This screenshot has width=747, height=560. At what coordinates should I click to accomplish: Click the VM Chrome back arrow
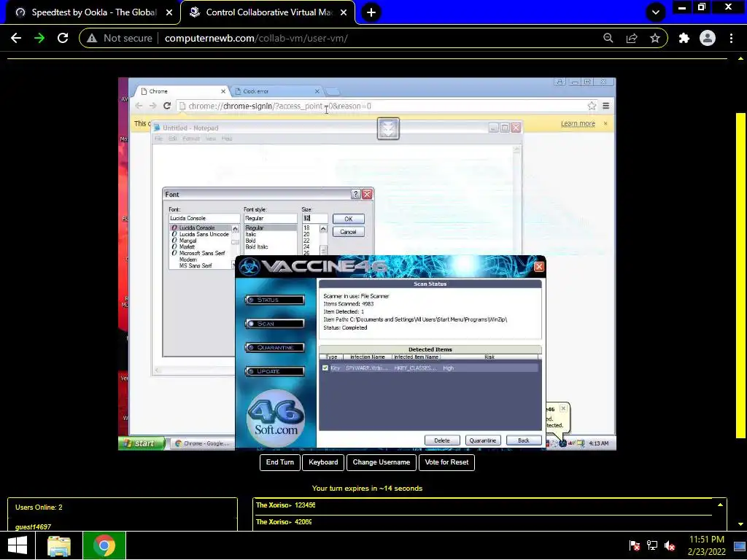139,106
